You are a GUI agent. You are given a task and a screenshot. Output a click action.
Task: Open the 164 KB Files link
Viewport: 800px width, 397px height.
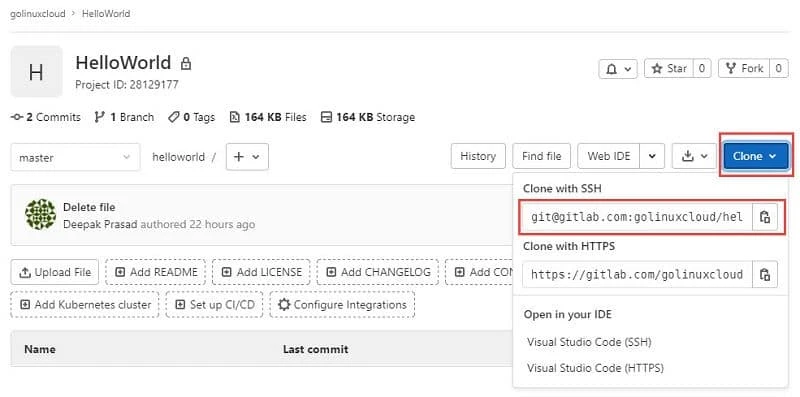(x=268, y=117)
